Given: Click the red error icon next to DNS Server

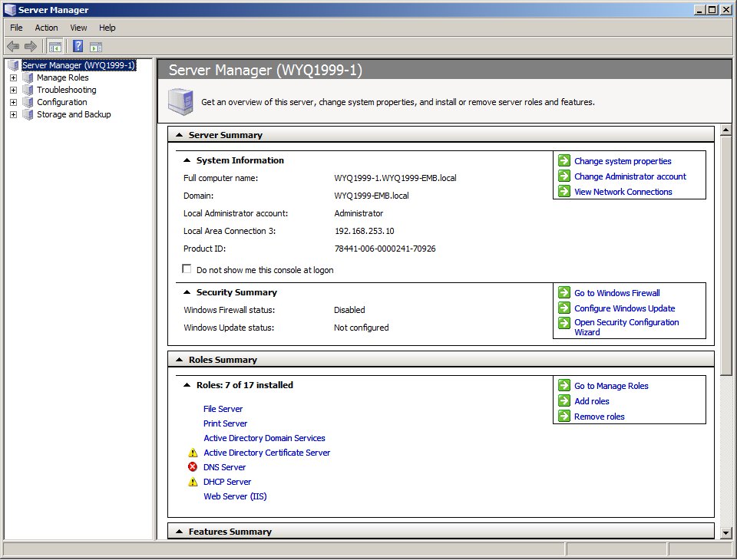Looking at the screenshot, I should click(x=193, y=467).
